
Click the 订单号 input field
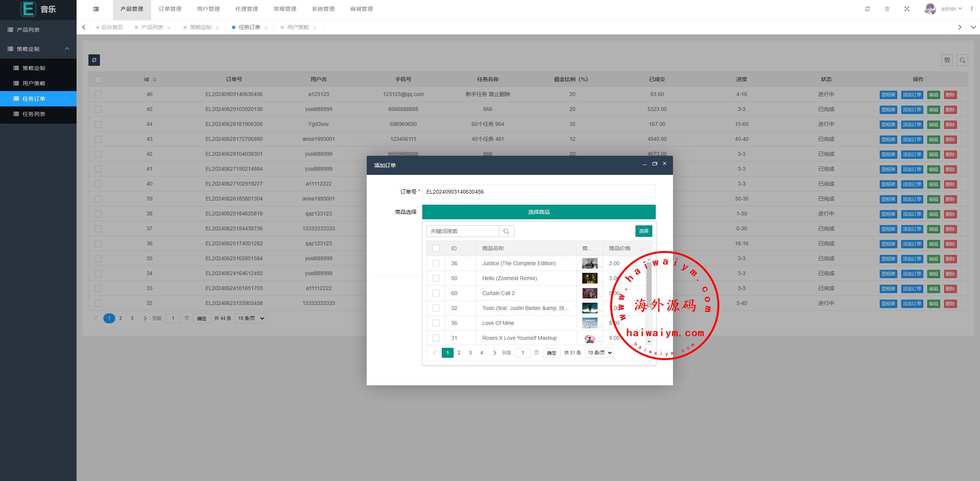pos(539,192)
